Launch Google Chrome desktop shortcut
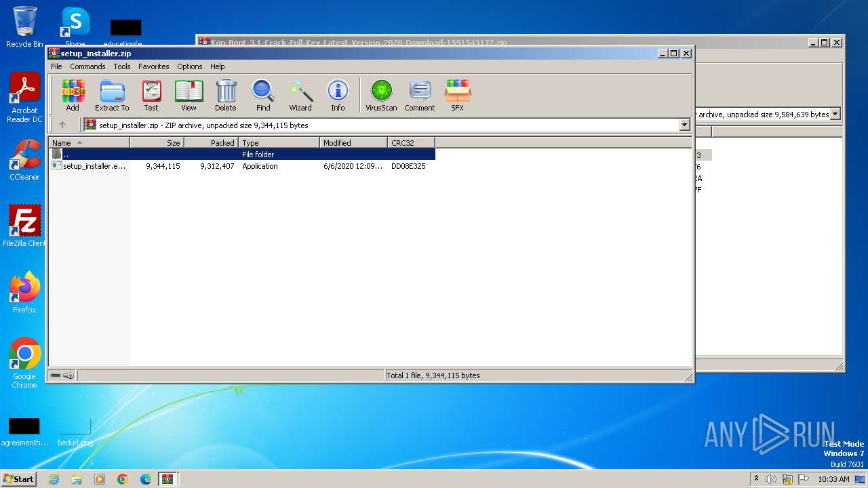The height and width of the screenshot is (488, 868). coord(24,363)
